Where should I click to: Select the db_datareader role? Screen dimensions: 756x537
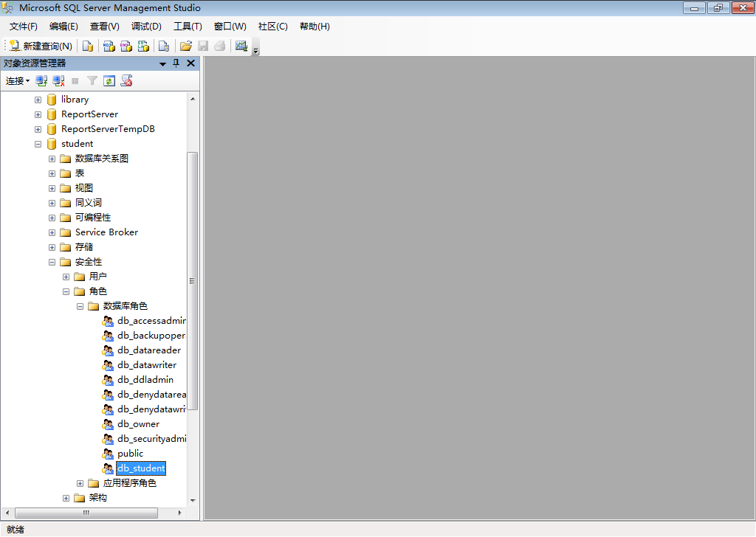[149, 350]
